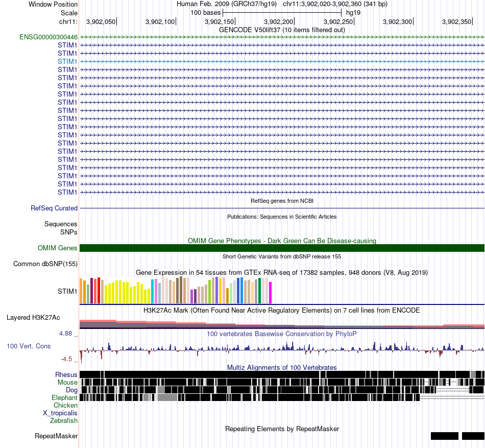Open Publications: Sequences in Scientific Articles title
485x448 pixels.
[x=282, y=217]
